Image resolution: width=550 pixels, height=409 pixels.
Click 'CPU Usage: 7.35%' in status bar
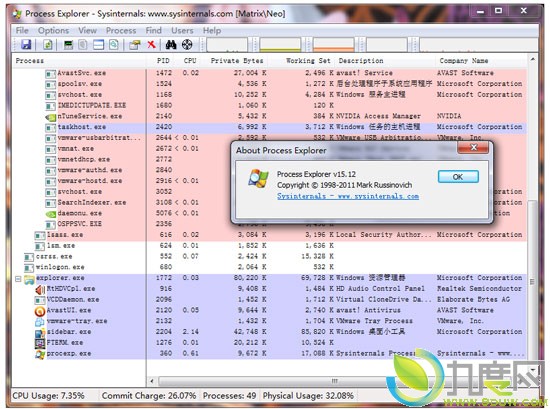(48, 396)
